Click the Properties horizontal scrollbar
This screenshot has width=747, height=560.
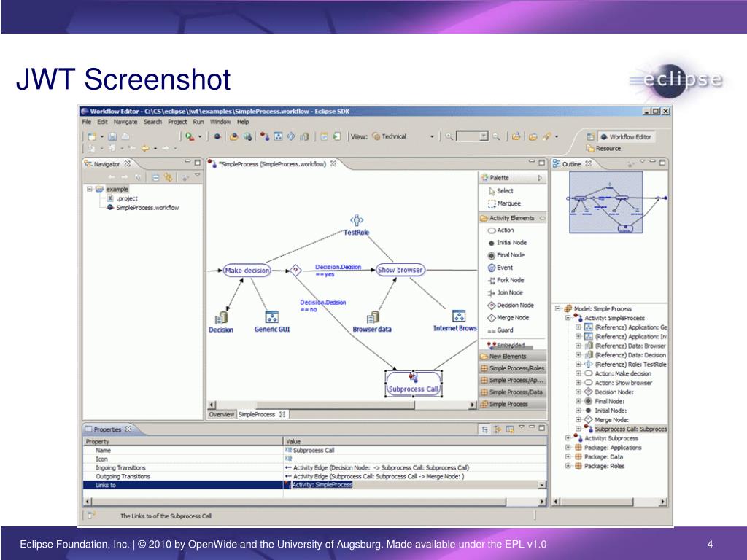coord(315,502)
